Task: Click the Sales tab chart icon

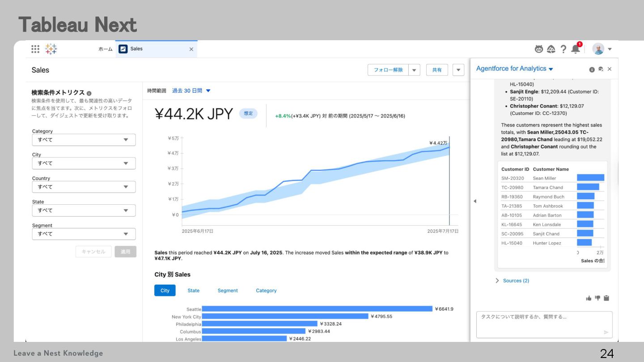Action: (x=123, y=49)
